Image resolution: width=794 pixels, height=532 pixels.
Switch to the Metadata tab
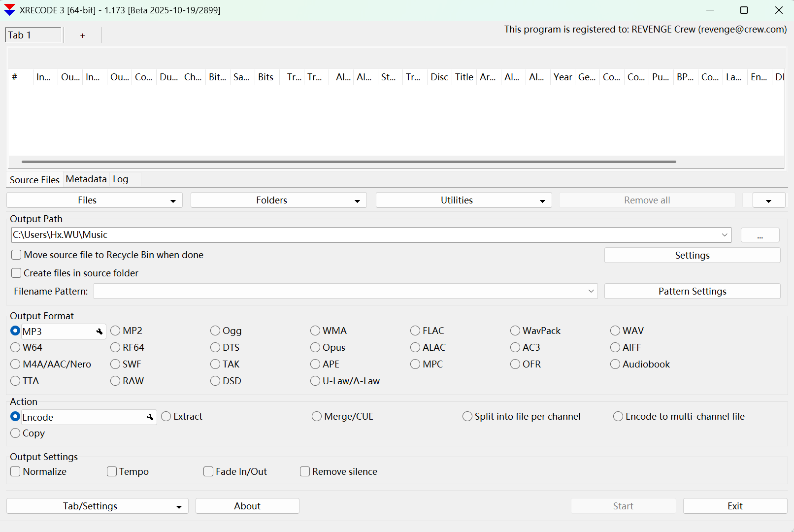[86, 179]
